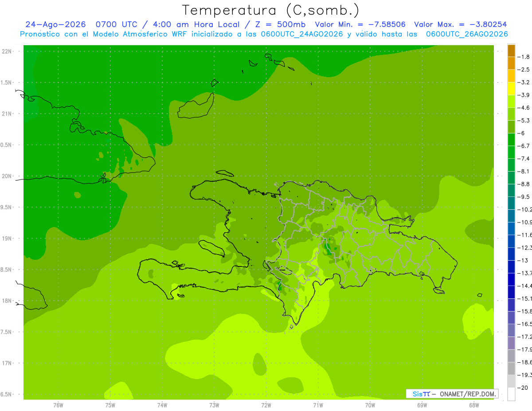Pick the blue swatch between -13 and -13.7
Screen dimensions: 532x411
click(511, 266)
